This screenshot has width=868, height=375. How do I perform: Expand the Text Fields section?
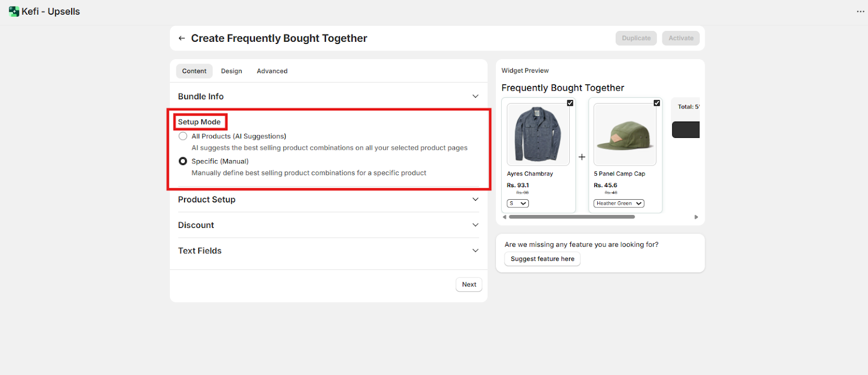[x=475, y=251]
